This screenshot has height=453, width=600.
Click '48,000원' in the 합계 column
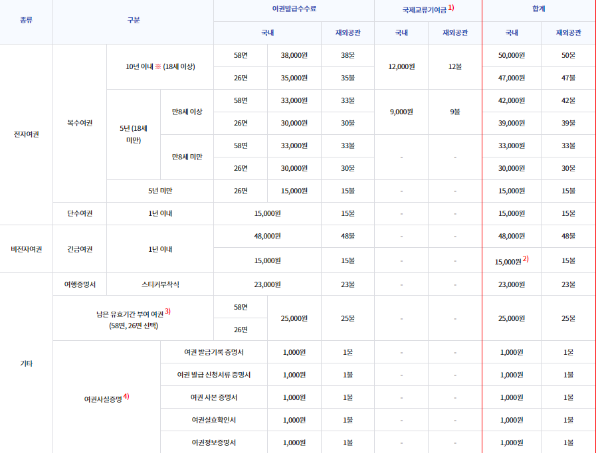[512, 236]
